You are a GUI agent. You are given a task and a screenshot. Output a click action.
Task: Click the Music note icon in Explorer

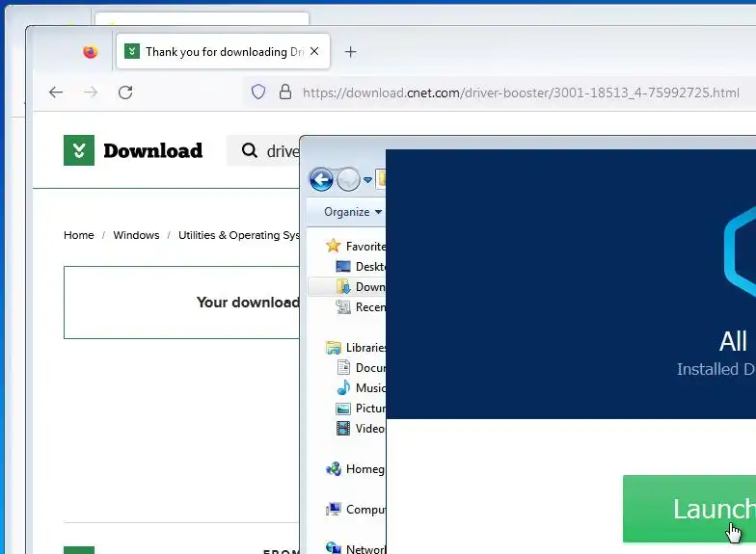pos(343,387)
